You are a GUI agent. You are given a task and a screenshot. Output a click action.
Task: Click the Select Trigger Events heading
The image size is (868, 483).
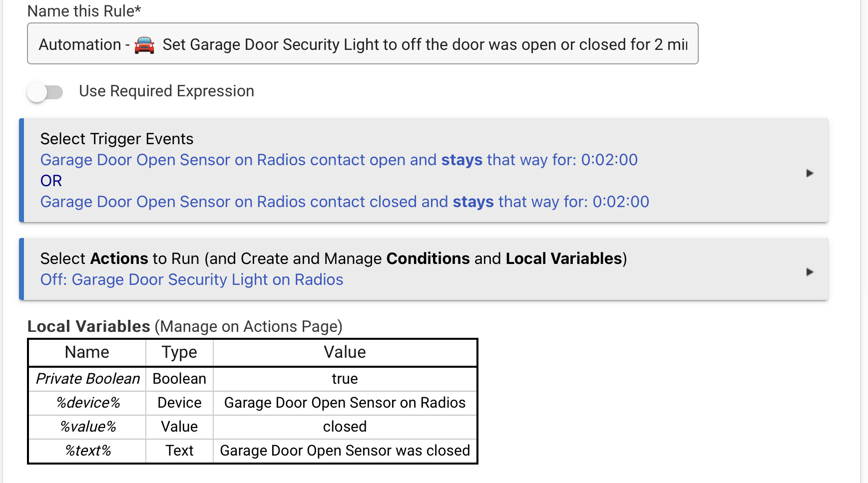117,139
